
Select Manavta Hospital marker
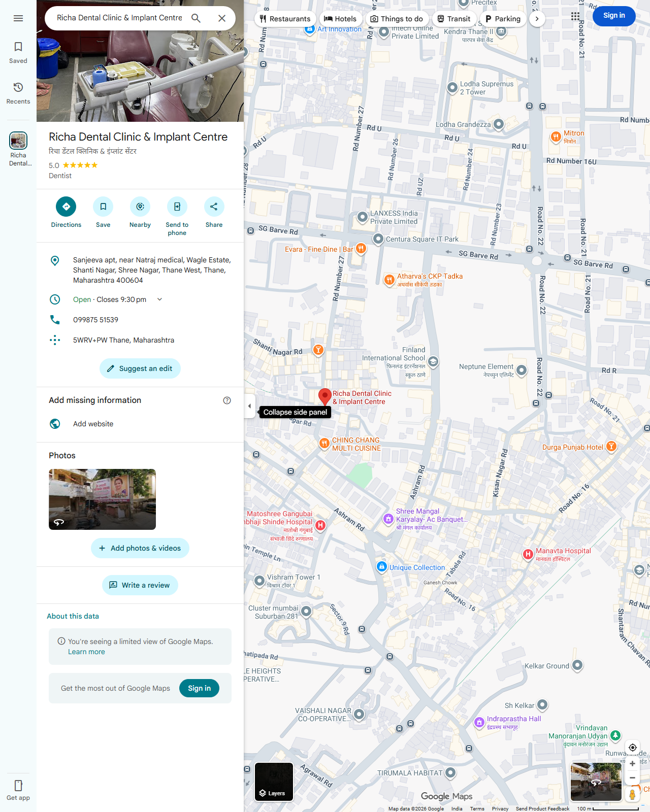[528, 554]
